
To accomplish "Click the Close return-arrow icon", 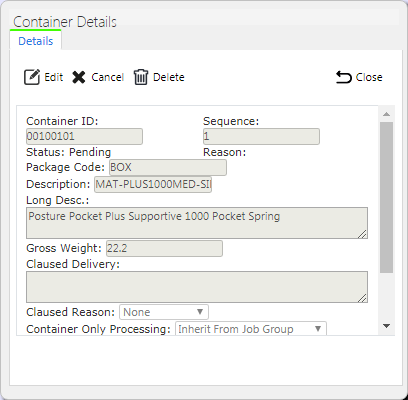I will [x=343, y=77].
